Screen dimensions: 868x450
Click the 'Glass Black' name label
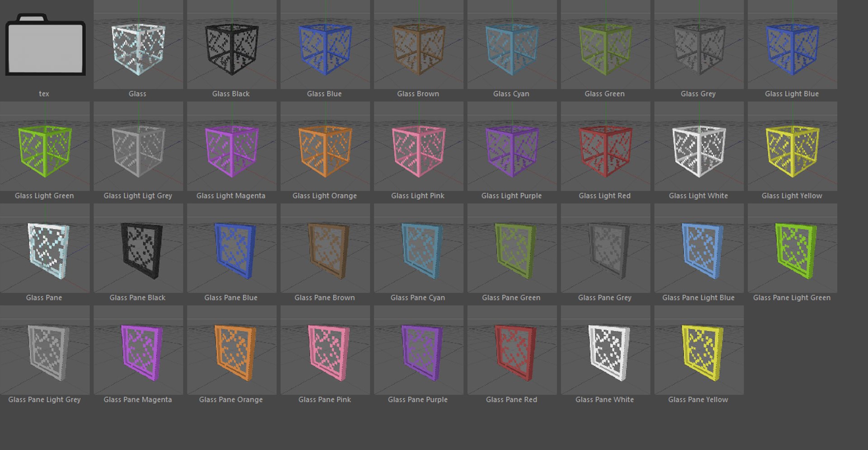[x=231, y=94]
